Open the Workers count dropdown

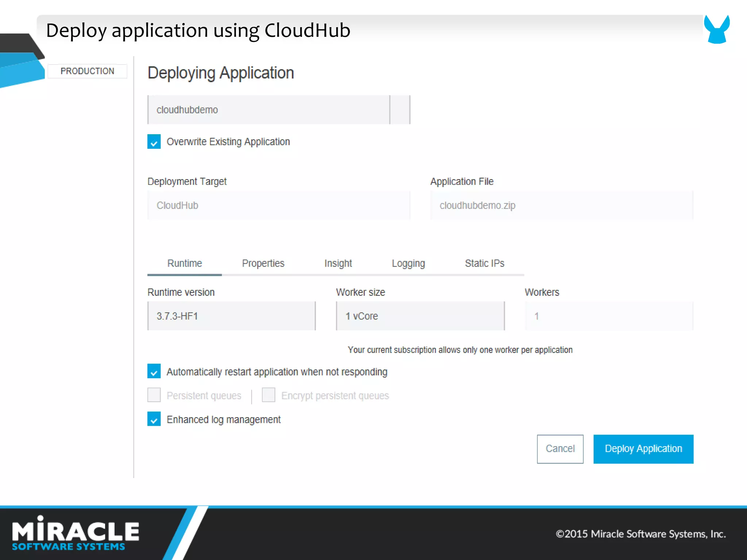pyautogui.click(x=609, y=316)
